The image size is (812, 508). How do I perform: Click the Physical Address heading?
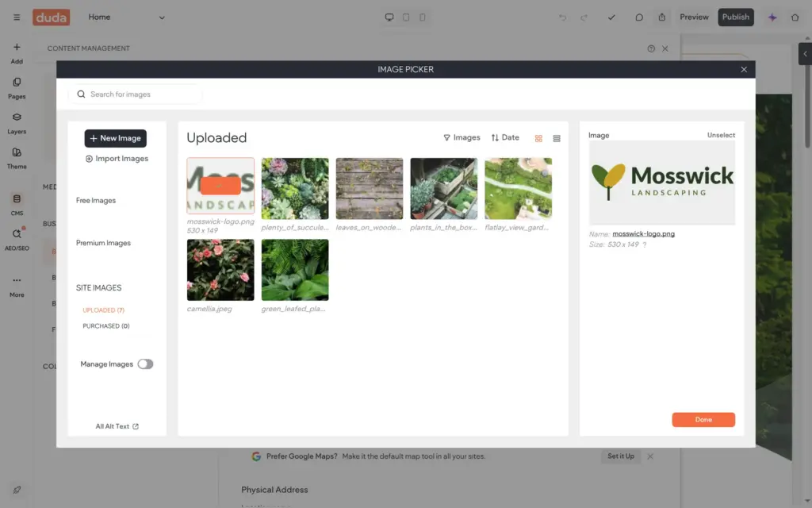[x=274, y=490]
